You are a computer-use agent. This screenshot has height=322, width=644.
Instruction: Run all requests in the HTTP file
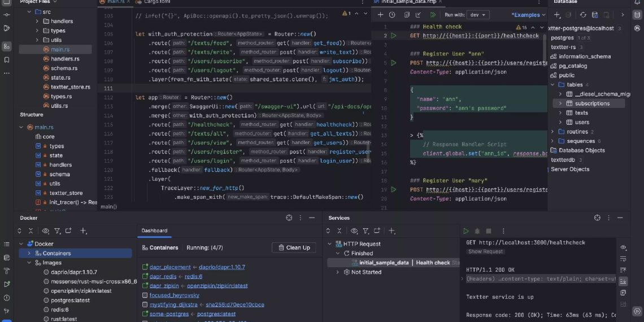433,15
